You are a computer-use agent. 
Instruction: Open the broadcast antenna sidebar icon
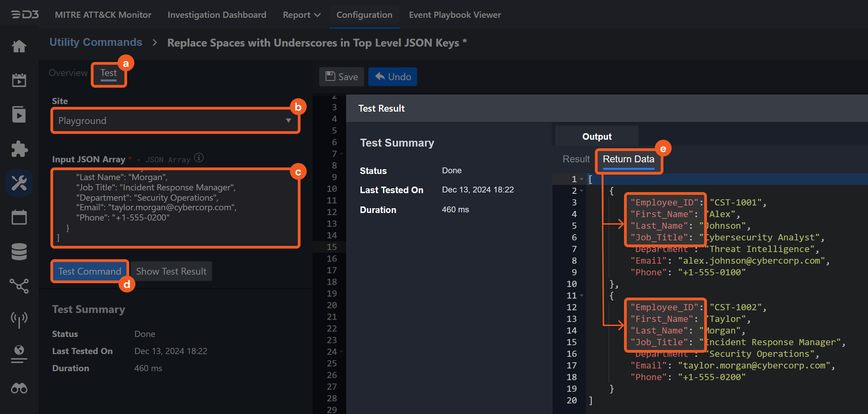pyautogui.click(x=19, y=319)
